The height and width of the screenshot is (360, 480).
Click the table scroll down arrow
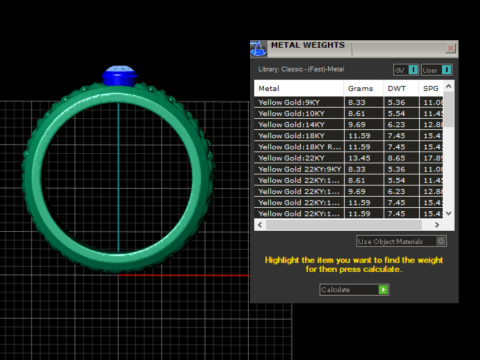pos(449,213)
